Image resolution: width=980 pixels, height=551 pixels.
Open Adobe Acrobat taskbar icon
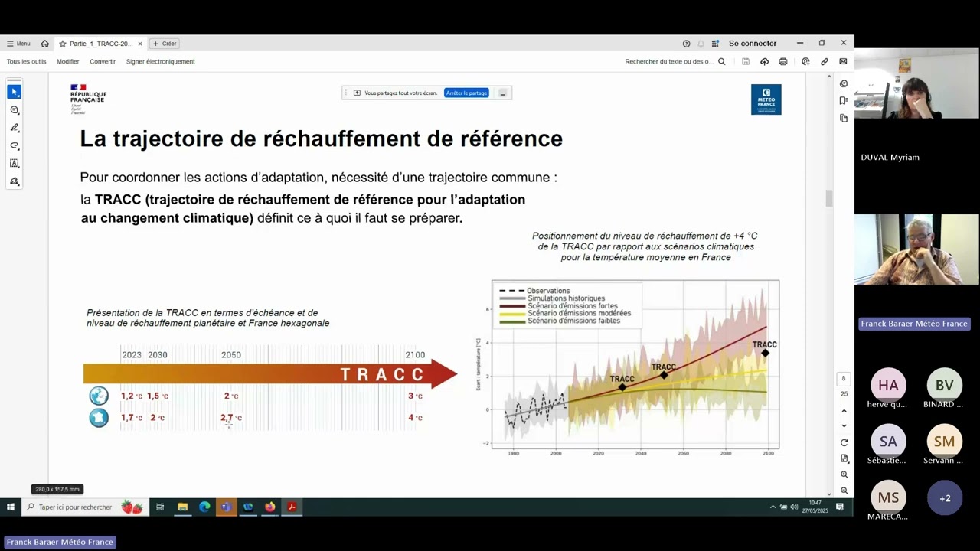pos(292,507)
